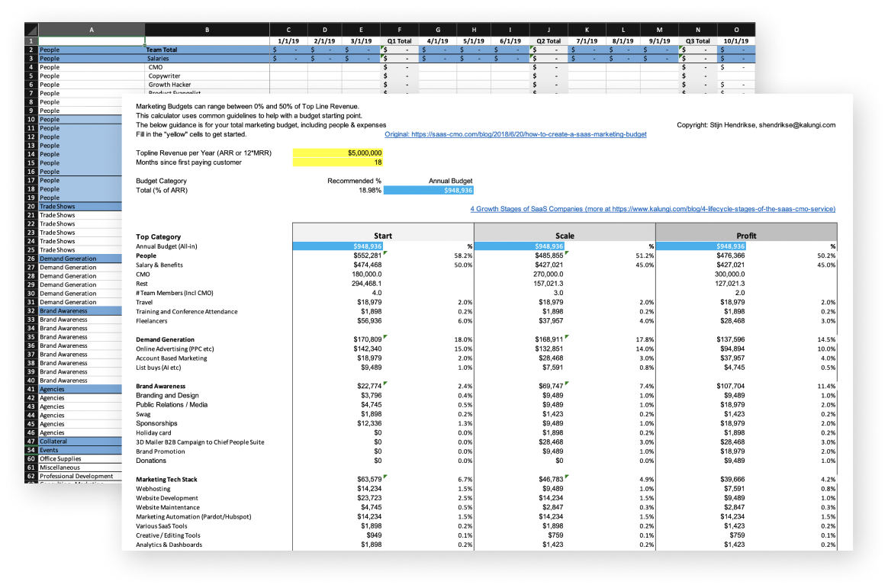The height and width of the screenshot is (588, 888).
Task: Click the yellow $5,000,000 topline revenue cell
Action: (337, 153)
